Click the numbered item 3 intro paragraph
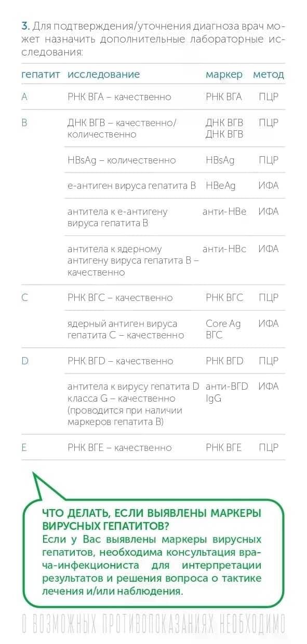Image resolution: width=307 pixels, height=644 pixels. point(153,39)
